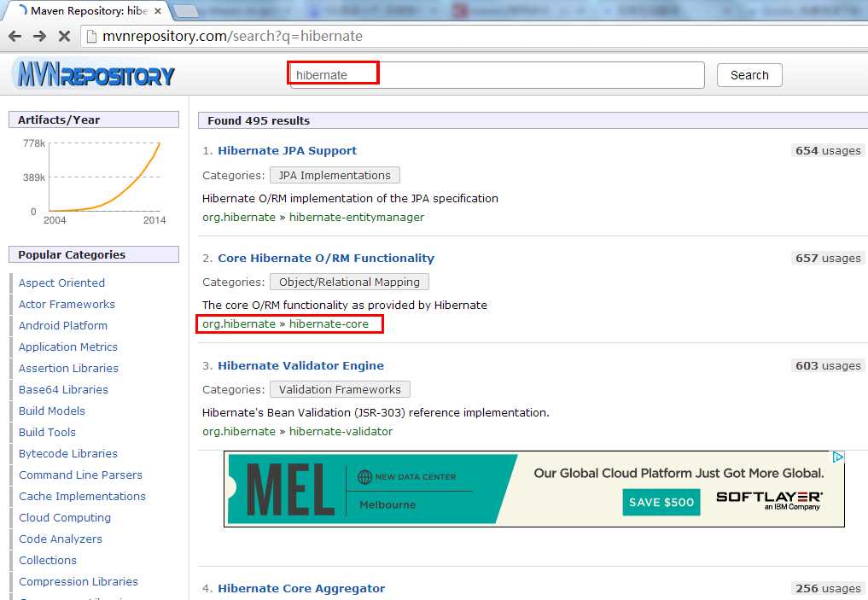Open Bytecode Libraries category
The image size is (868, 600).
[68, 454]
